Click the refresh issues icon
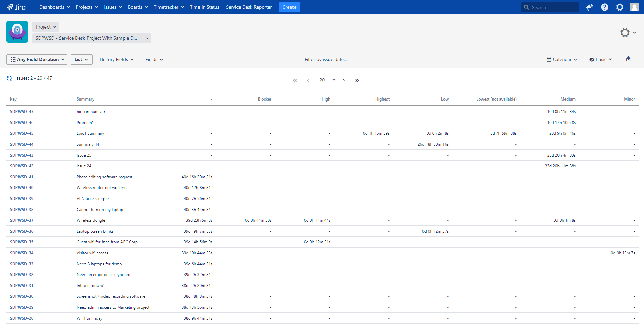Image resolution: width=644 pixels, height=325 pixels. click(9, 78)
